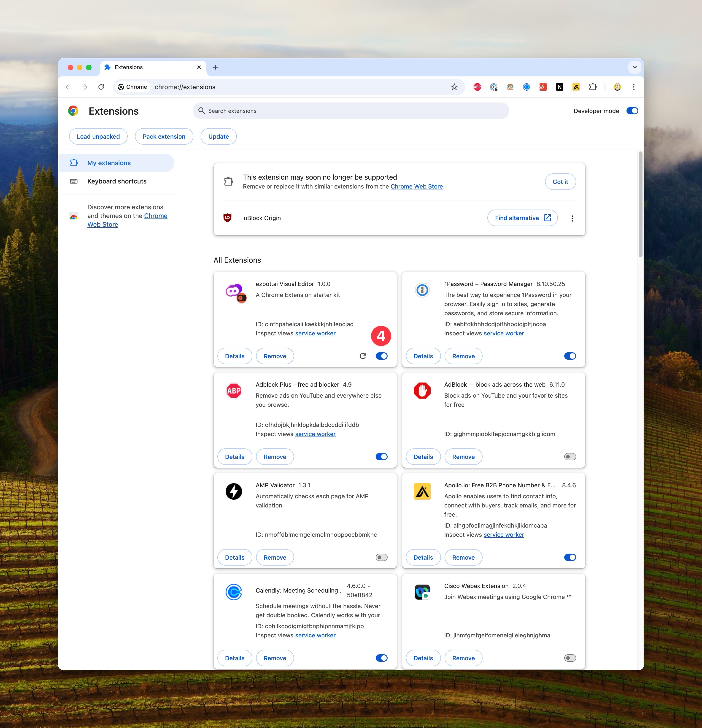Open uBlock Origin more options menu
The height and width of the screenshot is (728, 702).
(572, 218)
